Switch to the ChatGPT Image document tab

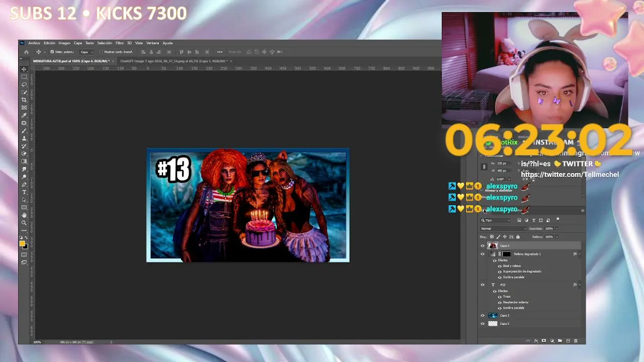click(x=174, y=61)
